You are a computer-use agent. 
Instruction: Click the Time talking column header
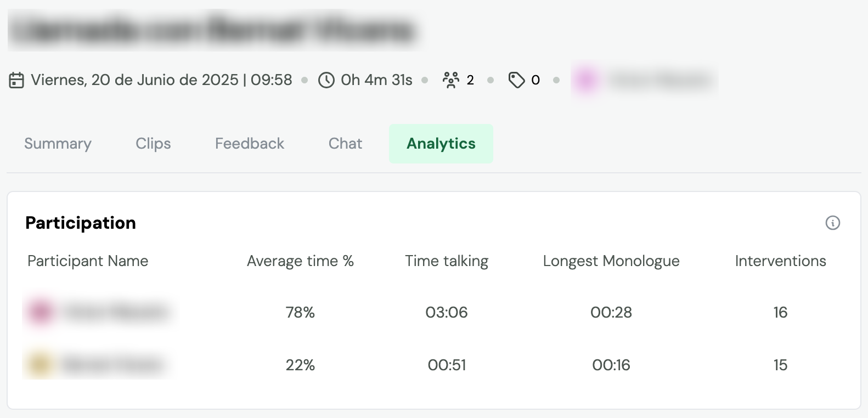pos(447,261)
